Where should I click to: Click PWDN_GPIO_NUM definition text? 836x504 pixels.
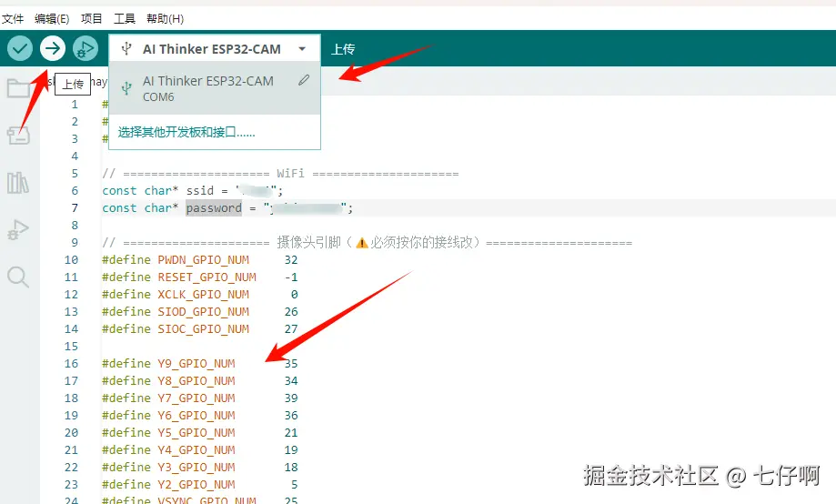click(203, 260)
